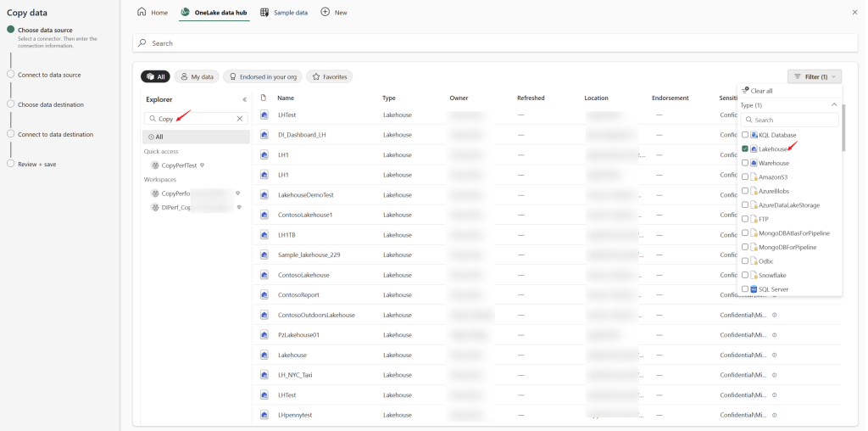Screen dimensions: 868x431
Task: Open the Filter (1) dropdown
Action: pos(815,77)
